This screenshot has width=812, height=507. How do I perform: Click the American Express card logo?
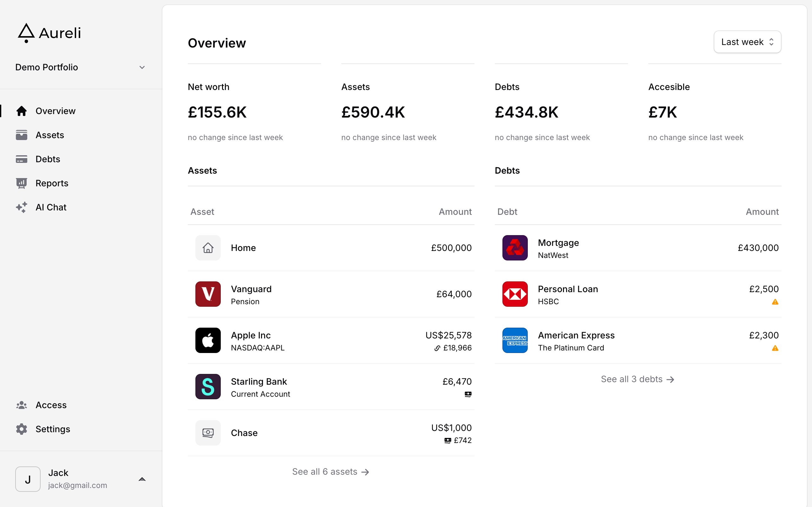(515, 340)
